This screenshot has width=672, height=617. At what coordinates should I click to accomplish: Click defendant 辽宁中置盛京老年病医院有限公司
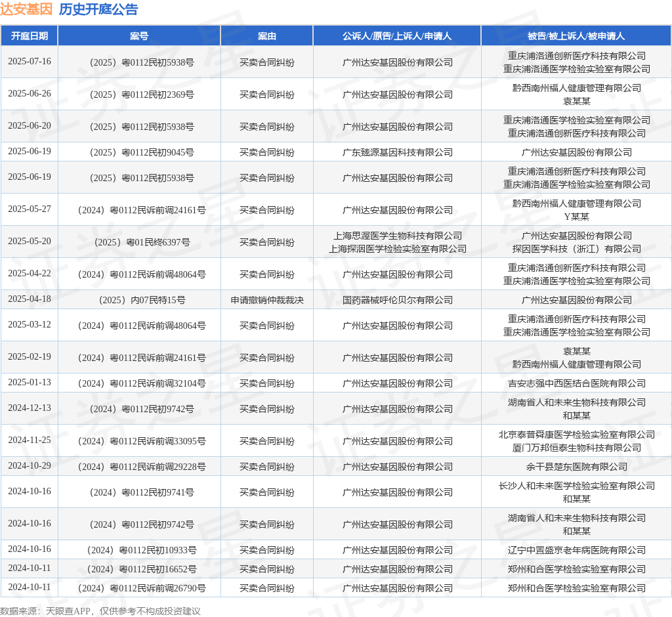[576, 550]
